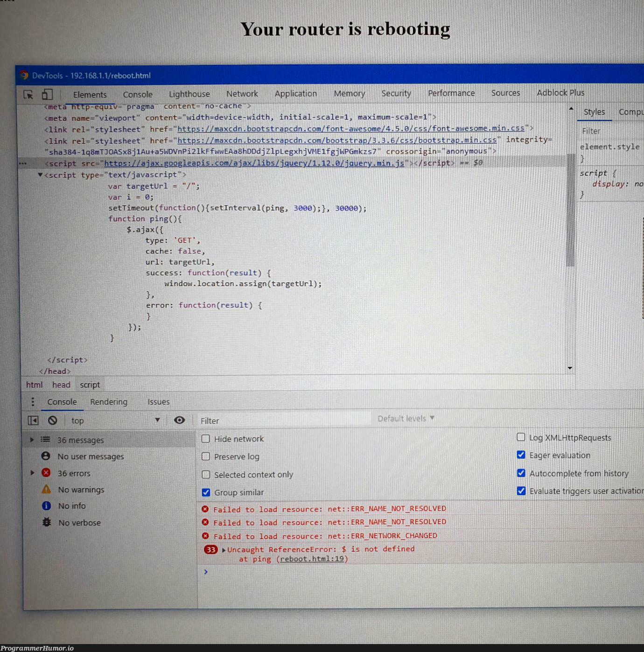Click warning triangle beside No warnings
Screen dimensions: 644x652
[46, 489]
